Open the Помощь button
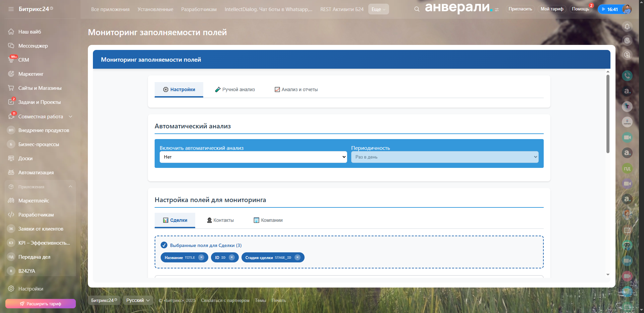This screenshot has height=313, width=644. coord(581,9)
